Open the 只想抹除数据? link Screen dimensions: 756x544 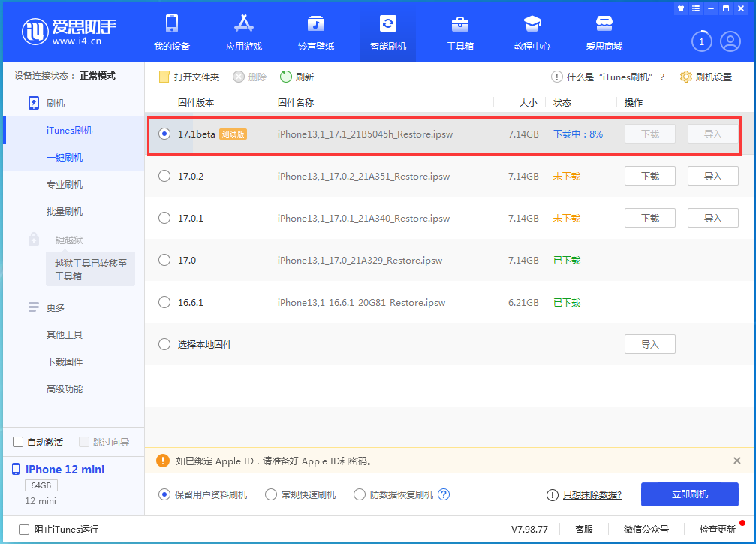click(592, 494)
